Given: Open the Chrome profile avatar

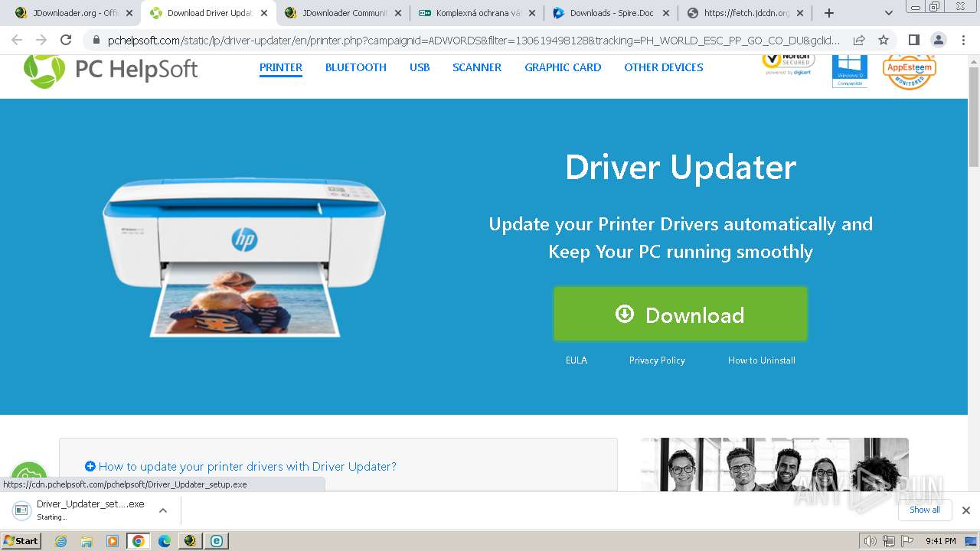Looking at the screenshot, I should 938,40.
